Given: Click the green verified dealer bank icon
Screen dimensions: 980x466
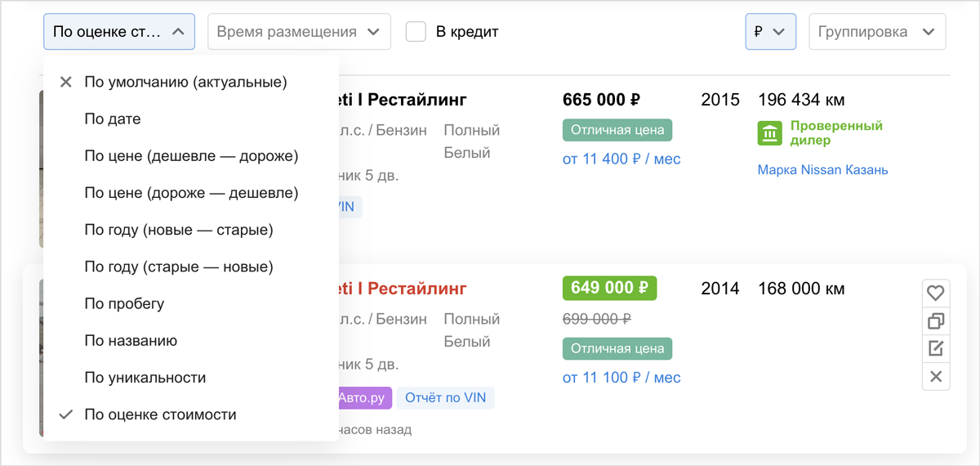Looking at the screenshot, I should click(x=770, y=133).
